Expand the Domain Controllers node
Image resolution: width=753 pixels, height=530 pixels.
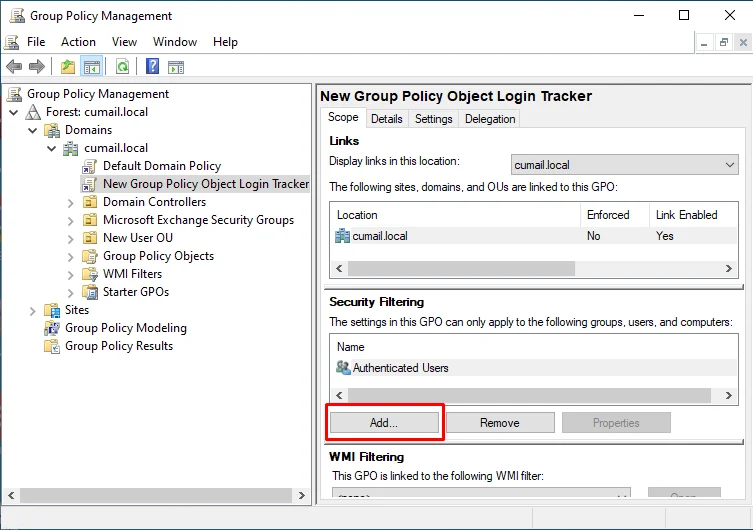click(x=71, y=203)
